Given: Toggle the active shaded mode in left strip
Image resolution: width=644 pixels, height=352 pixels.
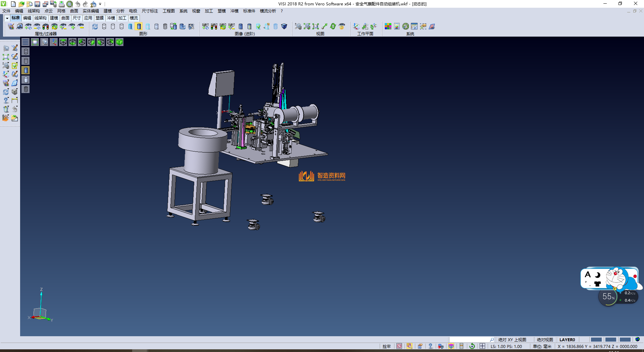Looking at the screenshot, I should [26, 70].
